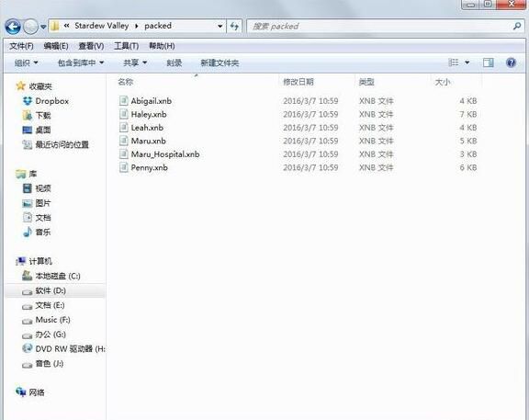
Task: Select the Haley.xnb file icon
Action: (124, 114)
